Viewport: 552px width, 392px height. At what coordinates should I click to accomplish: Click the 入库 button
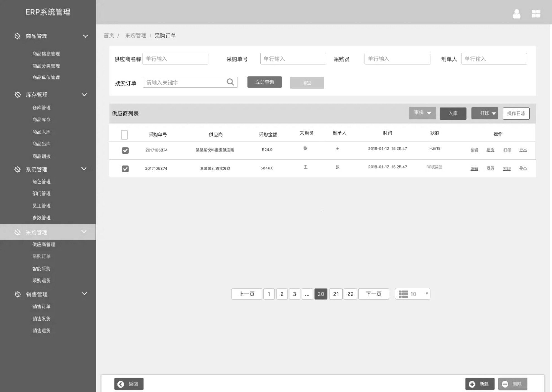(453, 113)
